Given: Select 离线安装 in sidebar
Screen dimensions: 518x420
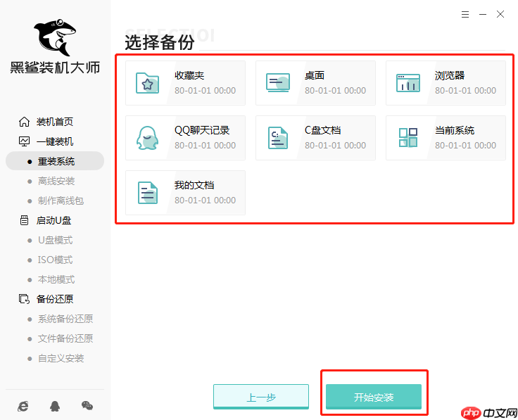Looking at the screenshot, I should pos(56,181).
